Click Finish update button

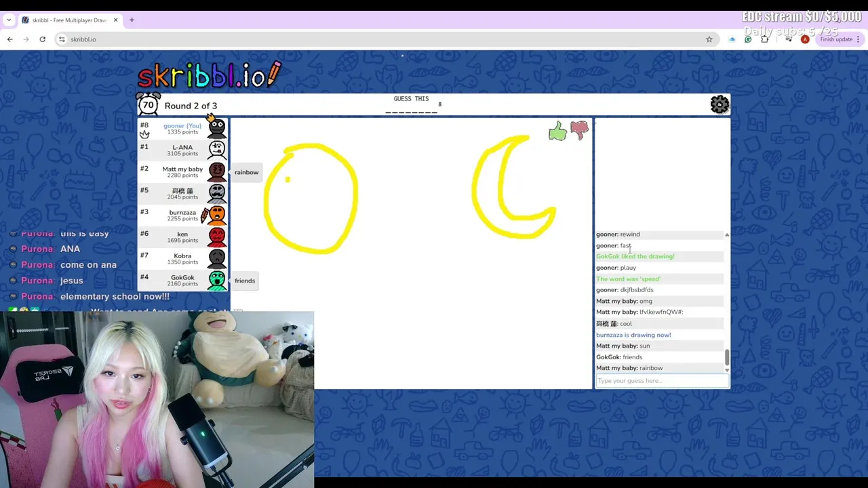836,39
